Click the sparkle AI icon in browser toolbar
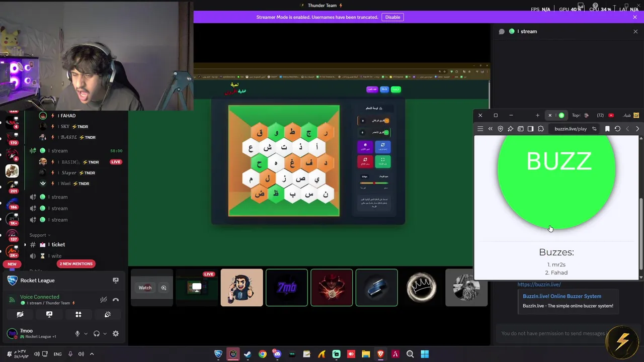This screenshot has width=644, height=362. point(511,129)
